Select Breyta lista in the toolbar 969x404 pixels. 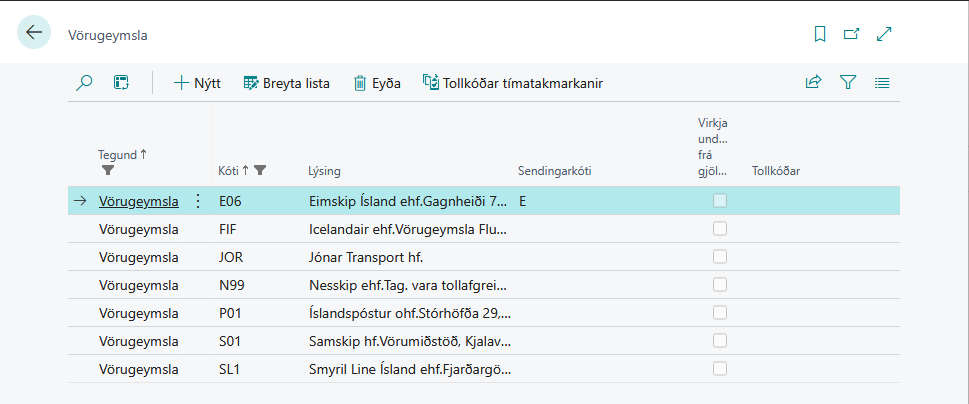pyautogui.click(x=286, y=83)
